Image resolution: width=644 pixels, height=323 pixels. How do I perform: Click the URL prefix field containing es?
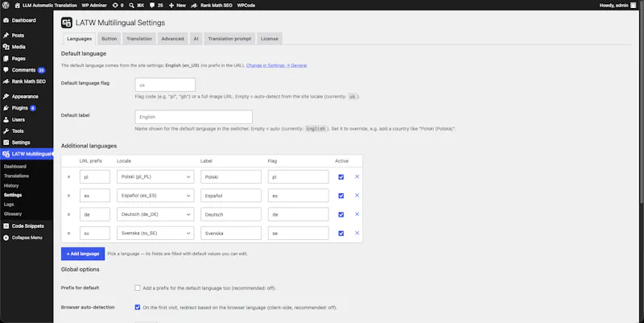(95, 196)
